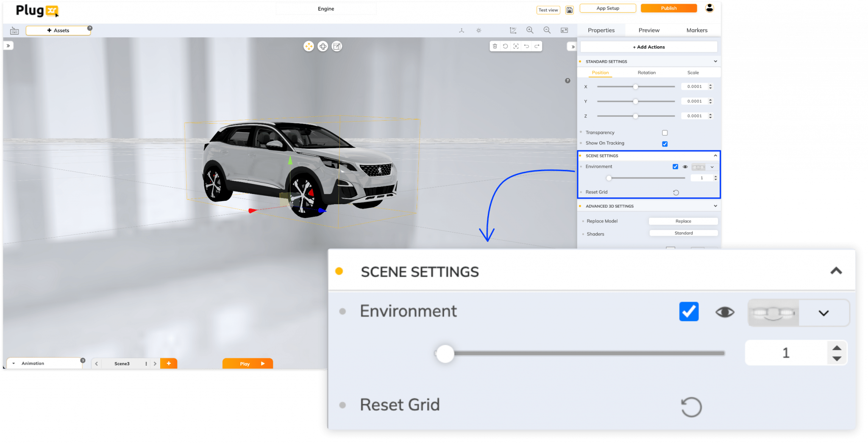Click the Publish button
Image resolution: width=868 pixels, height=443 pixels.
[x=668, y=8]
